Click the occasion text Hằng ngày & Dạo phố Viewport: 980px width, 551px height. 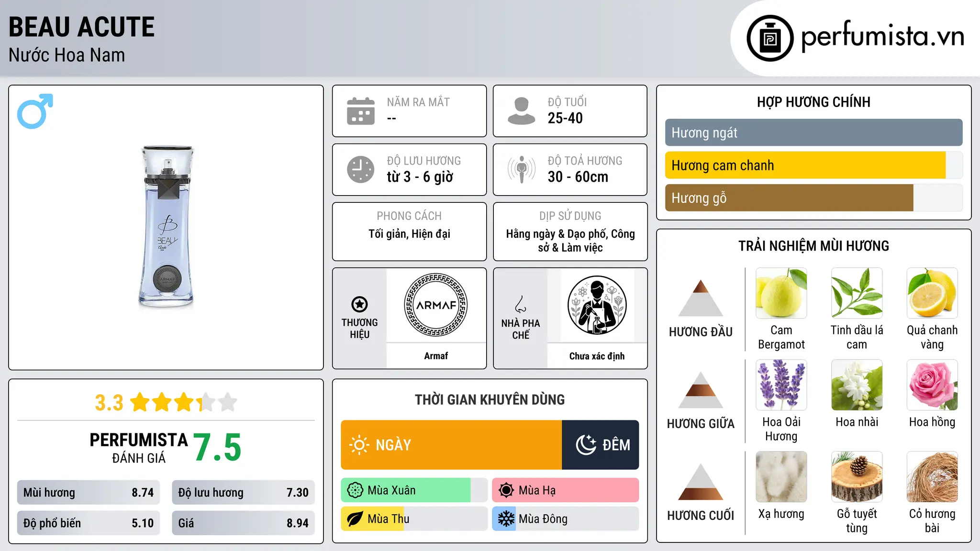pyautogui.click(x=557, y=234)
